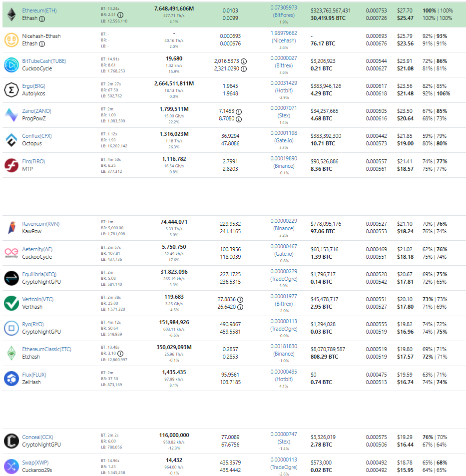The image size is (466, 476).
Task: Open Conceal's Stex exchange rate link
Action: click(284, 438)
